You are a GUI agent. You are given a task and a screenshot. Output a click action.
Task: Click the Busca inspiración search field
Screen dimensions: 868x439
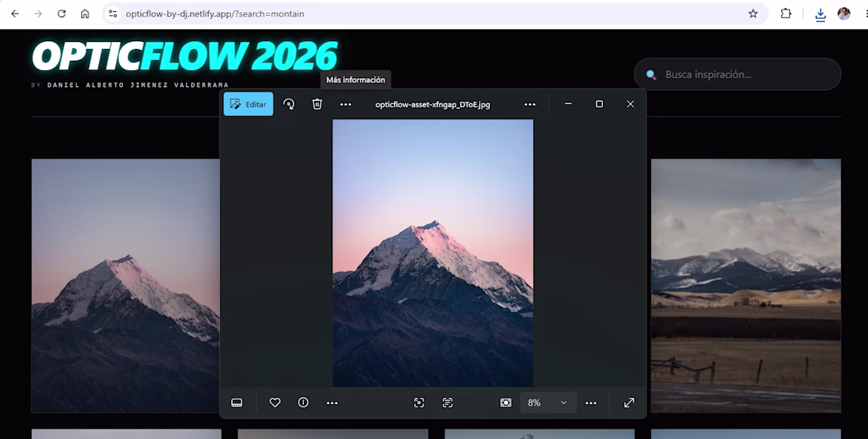coord(737,74)
